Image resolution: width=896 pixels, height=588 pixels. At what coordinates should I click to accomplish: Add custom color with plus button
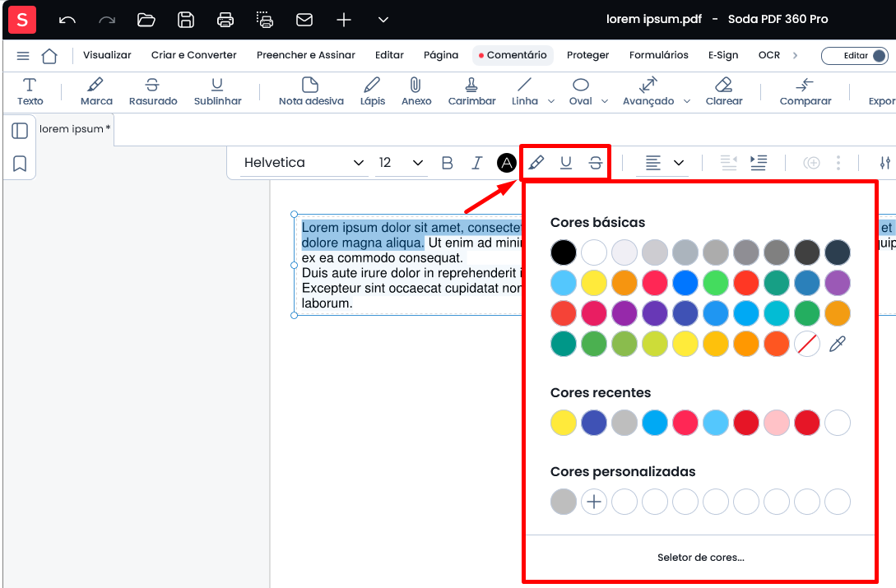tap(594, 502)
